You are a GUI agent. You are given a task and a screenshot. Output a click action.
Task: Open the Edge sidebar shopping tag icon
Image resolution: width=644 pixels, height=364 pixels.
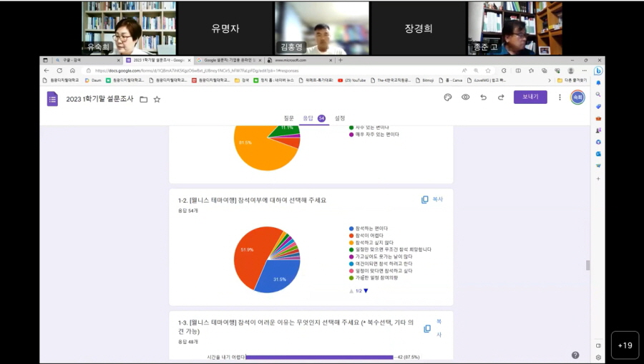coord(598,107)
